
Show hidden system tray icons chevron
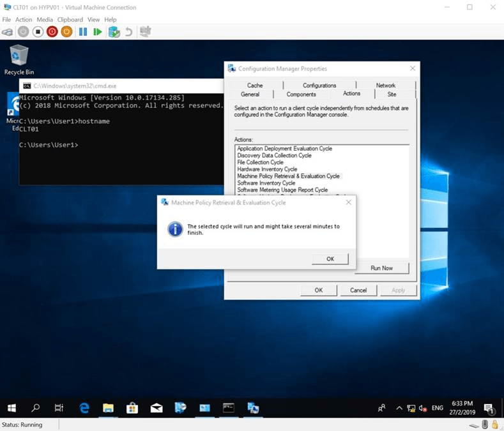coord(399,408)
